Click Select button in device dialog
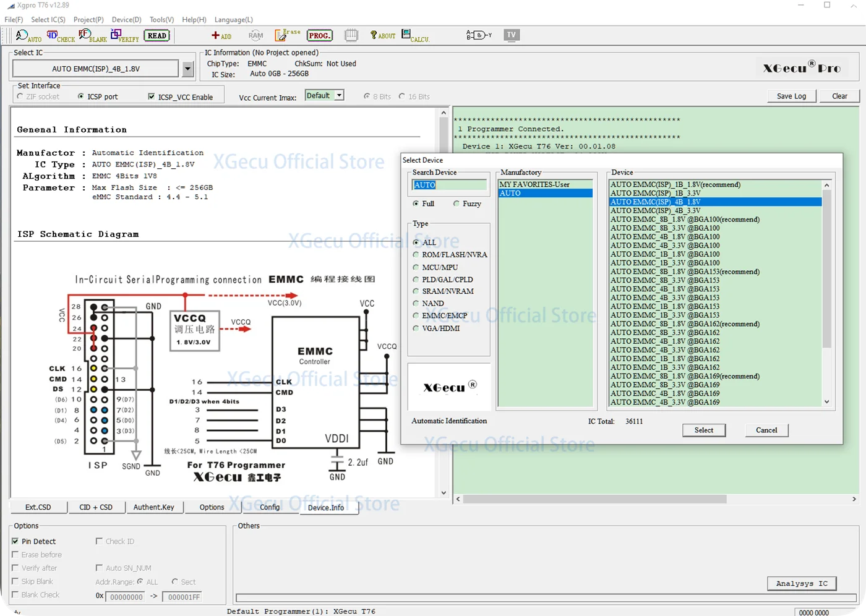Screen dimensions: 866x616 [703, 430]
